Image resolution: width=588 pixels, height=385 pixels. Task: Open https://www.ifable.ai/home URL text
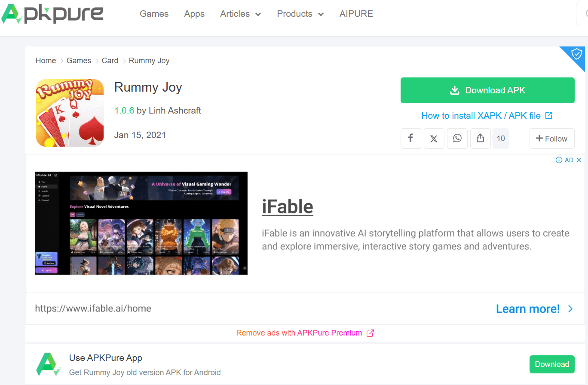[x=93, y=308]
